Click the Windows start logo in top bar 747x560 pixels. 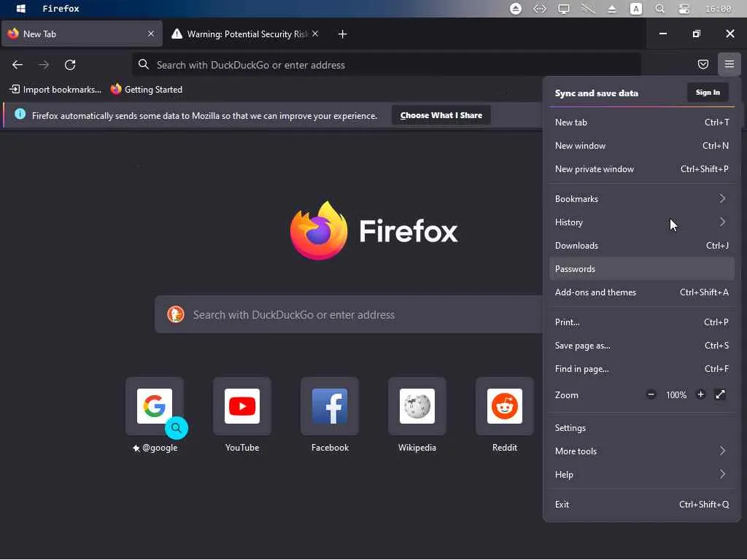[x=20, y=9]
